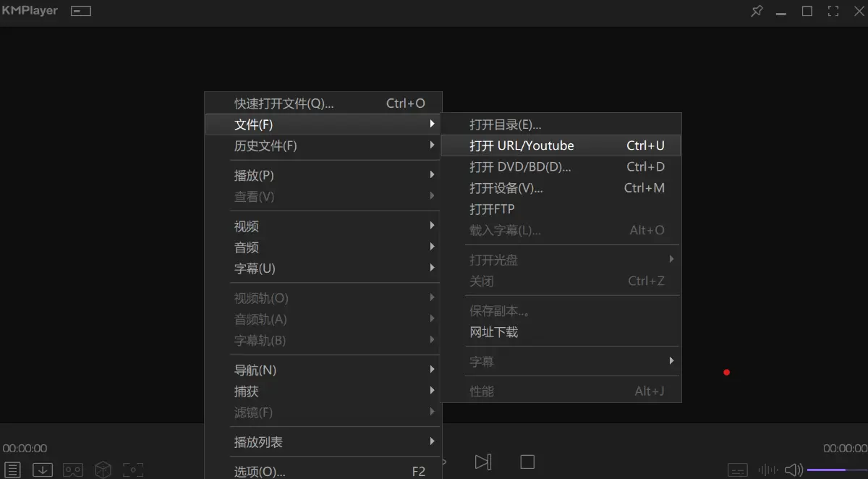
Task: Toggle the control box beside KMPlayer logo
Action: 80,11
